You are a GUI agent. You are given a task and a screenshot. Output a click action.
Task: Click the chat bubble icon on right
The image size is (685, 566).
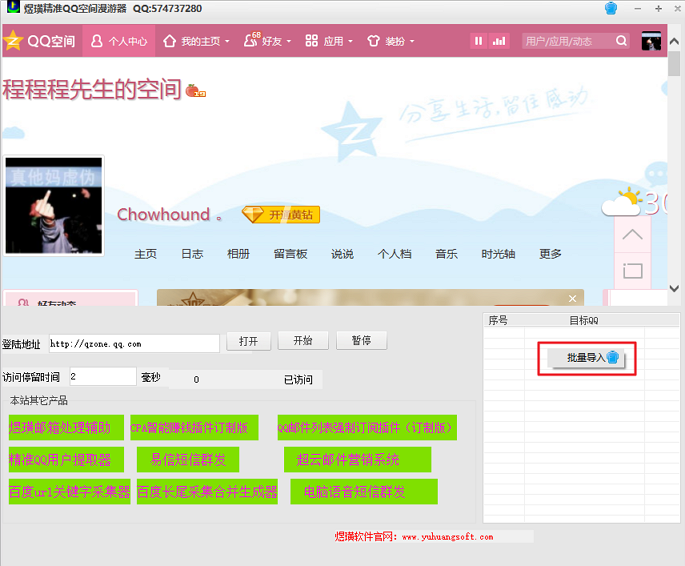point(656,174)
